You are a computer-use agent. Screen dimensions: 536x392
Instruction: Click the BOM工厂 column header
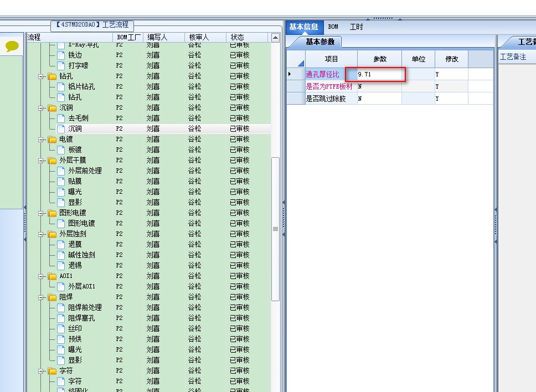pyautogui.click(x=128, y=37)
